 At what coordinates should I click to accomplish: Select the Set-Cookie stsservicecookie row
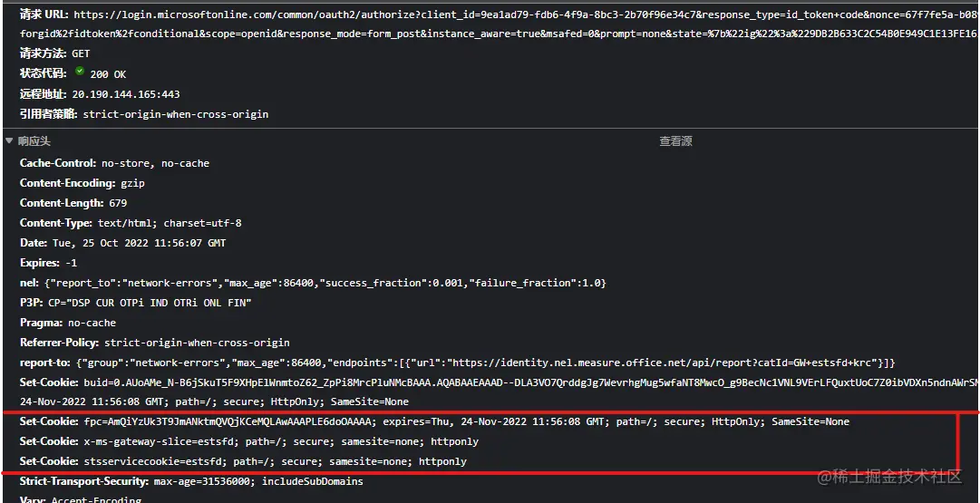point(243,461)
